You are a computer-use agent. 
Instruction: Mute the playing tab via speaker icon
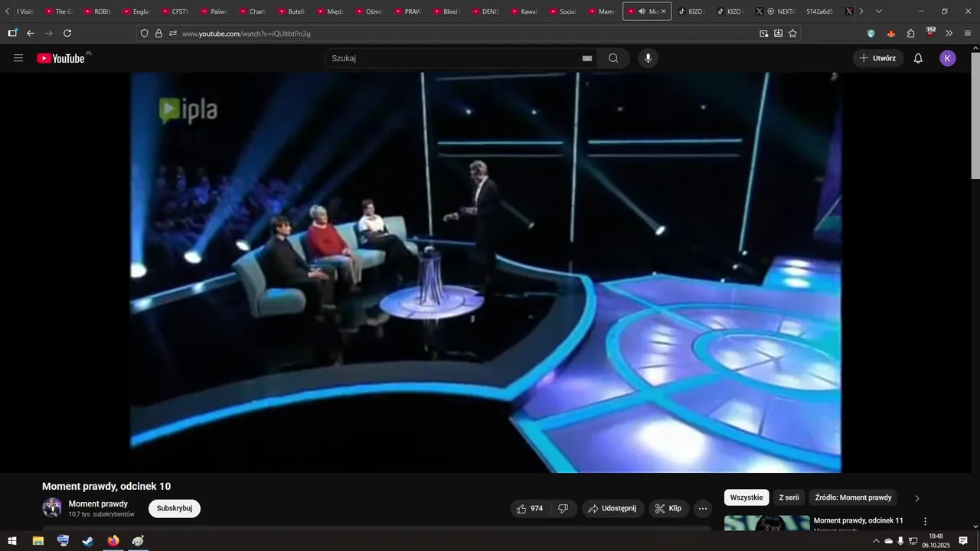point(642,11)
